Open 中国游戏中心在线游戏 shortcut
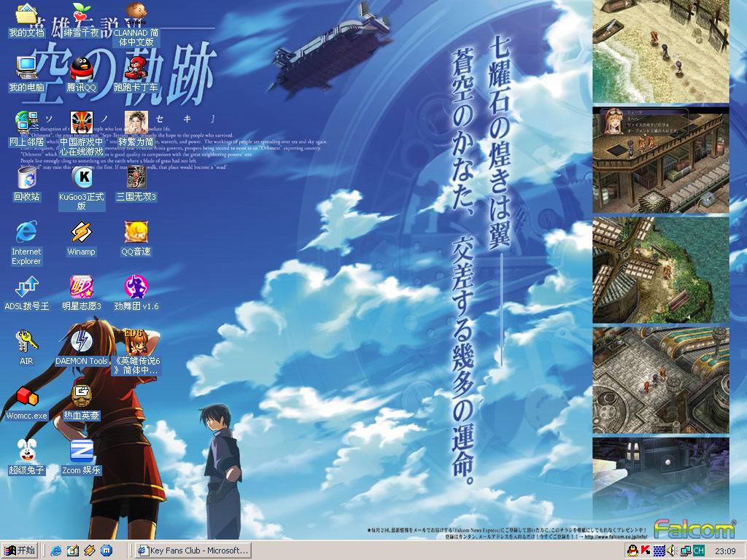The height and width of the screenshot is (560, 747). (82, 122)
